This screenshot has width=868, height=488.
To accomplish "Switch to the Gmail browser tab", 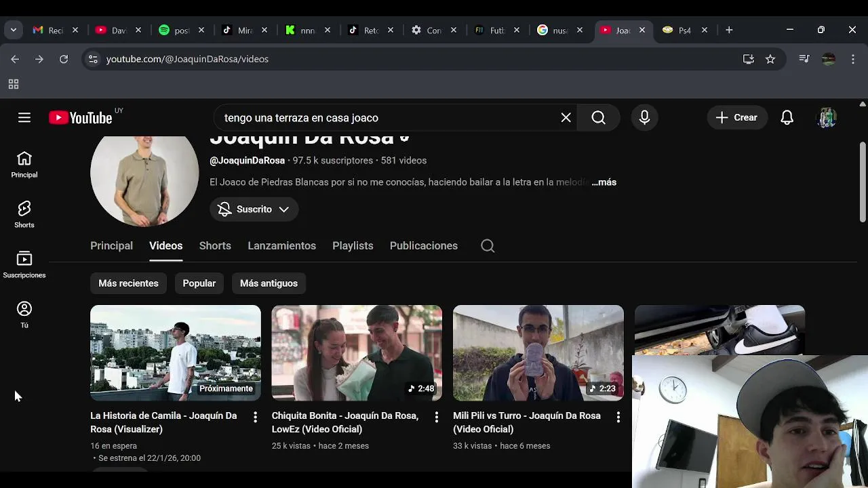I will tap(49, 30).
